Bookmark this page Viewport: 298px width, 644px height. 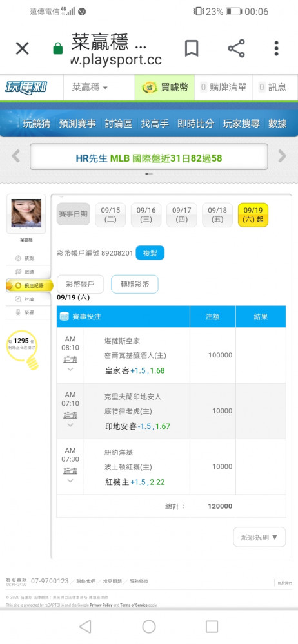192,48
